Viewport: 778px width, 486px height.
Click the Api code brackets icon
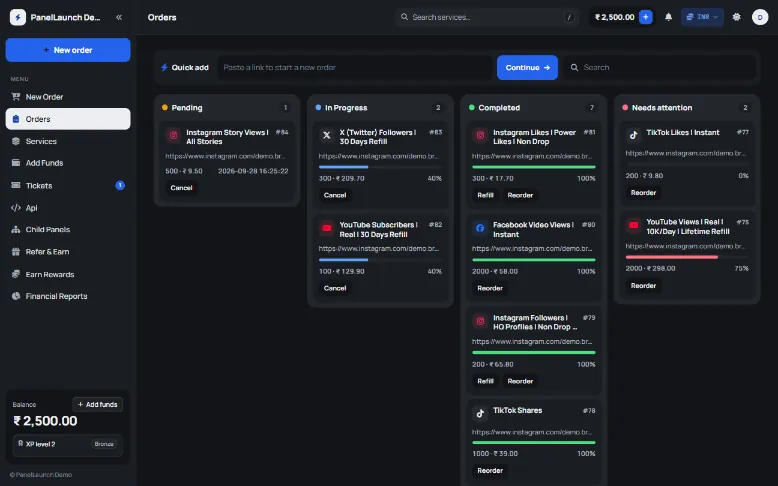coord(16,208)
